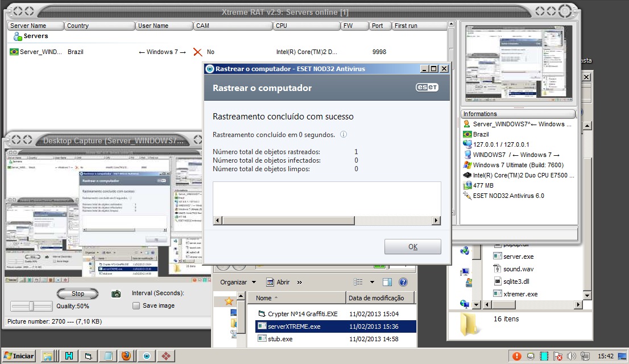Image resolution: width=629 pixels, height=364 pixels.
Task: Open the H application in taskbar
Action: [x=69, y=356]
